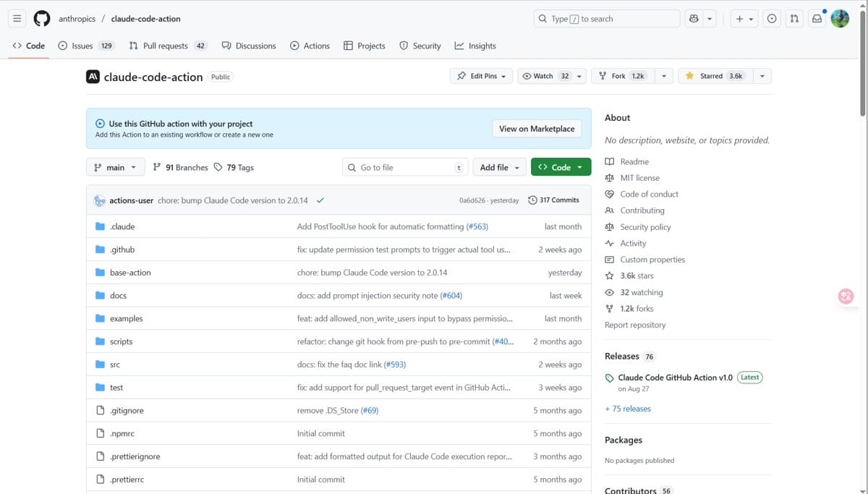Click the 79 Tags tag icon link
This screenshot has width=868, height=494.
[233, 167]
